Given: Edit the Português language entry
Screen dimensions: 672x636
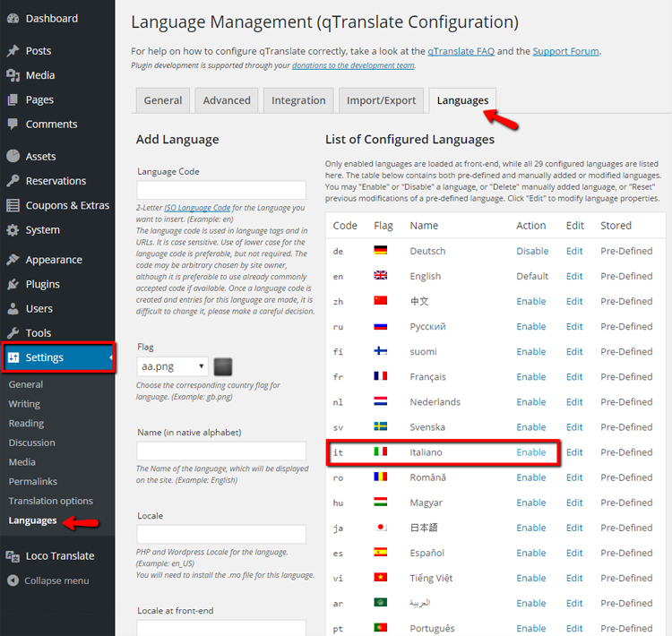Looking at the screenshot, I should click(574, 628).
